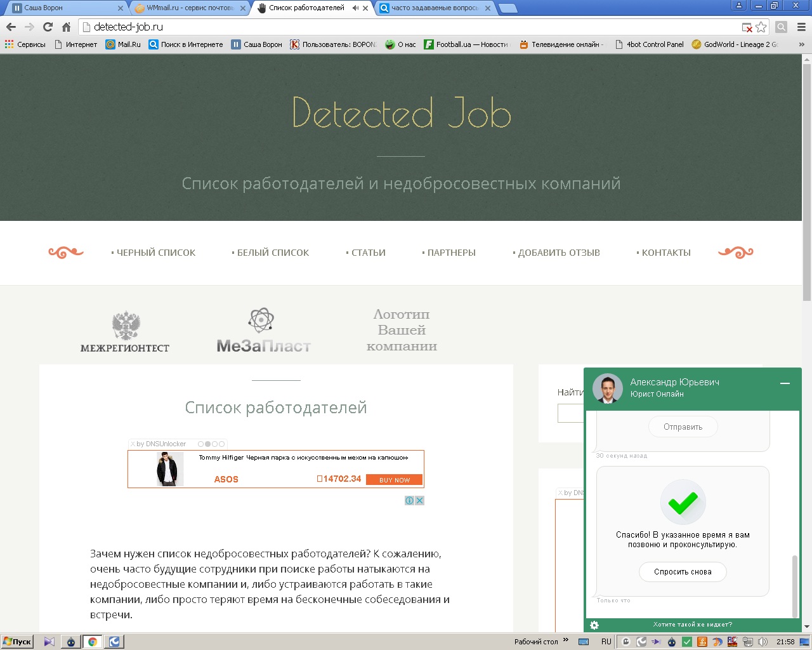This screenshot has width=812, height=650.
Task: Close the DNSUnlocker ad above the ASOS banner
Action: tap(133, 444)
